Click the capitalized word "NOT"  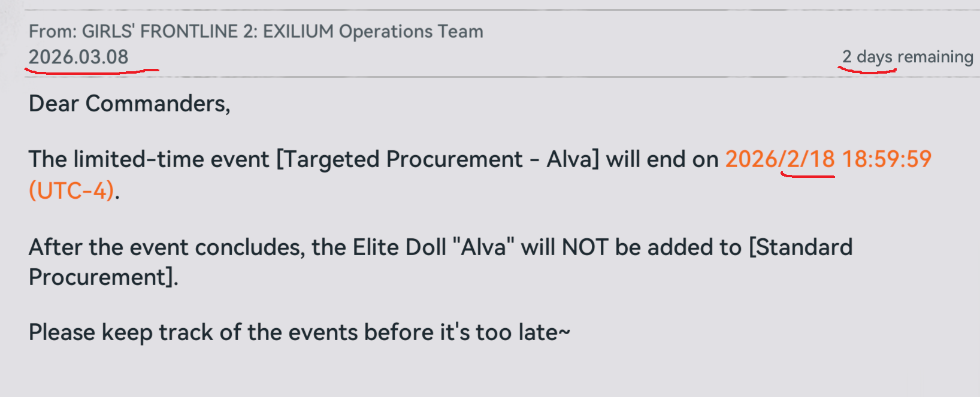pos(585,247)
